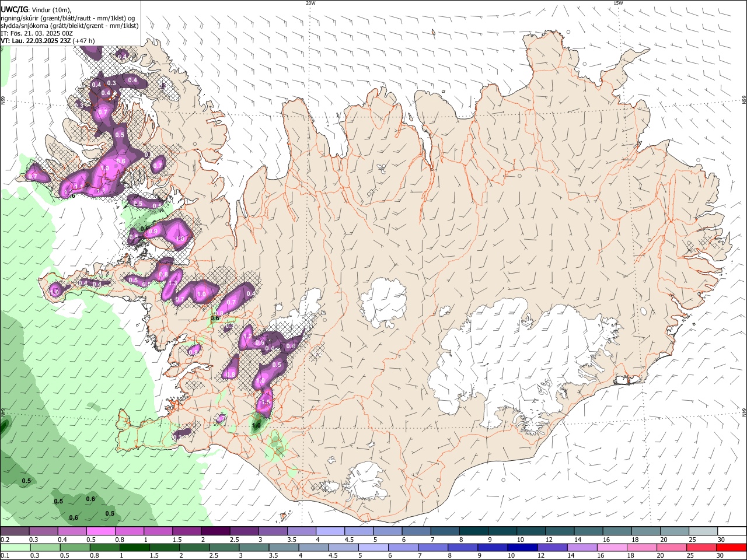Viewport: 747px width, 560px height.
Task: Select the lilac 14–16 lower legend swatch
Action: pos(582,548)
